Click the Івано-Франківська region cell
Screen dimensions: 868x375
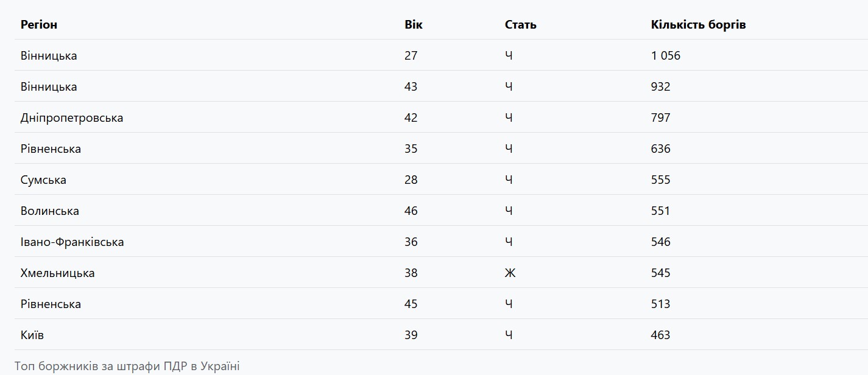[x=72, y=242]
